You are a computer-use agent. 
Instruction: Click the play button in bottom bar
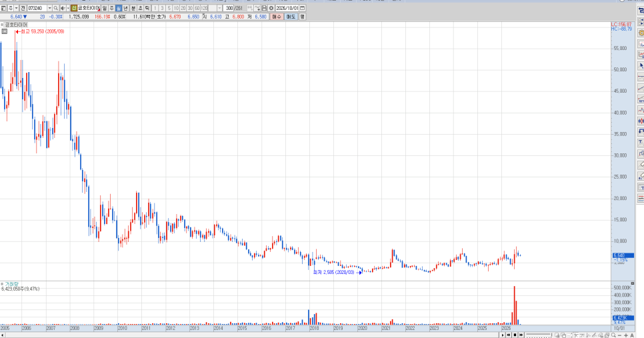click(503, 335)
